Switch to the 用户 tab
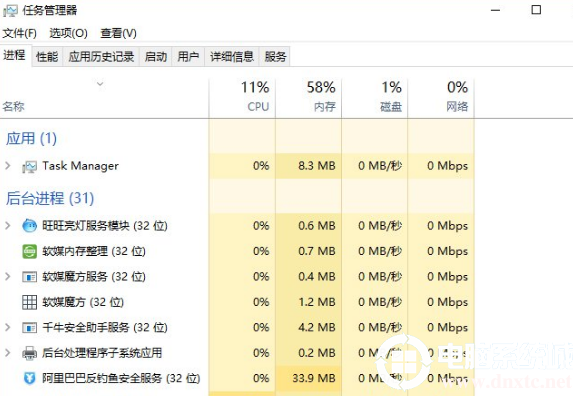 [188, 57]
